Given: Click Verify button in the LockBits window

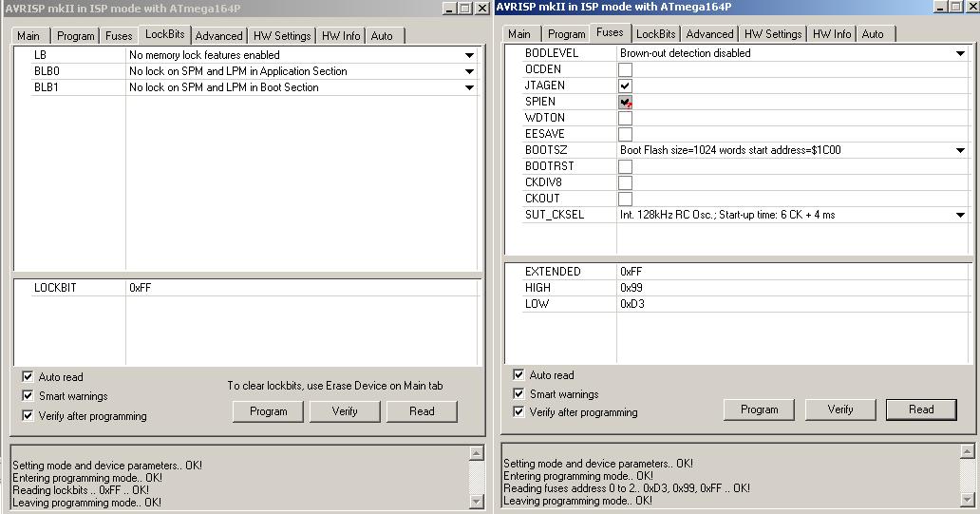Looking at the screenshot, I should [345, 411].
